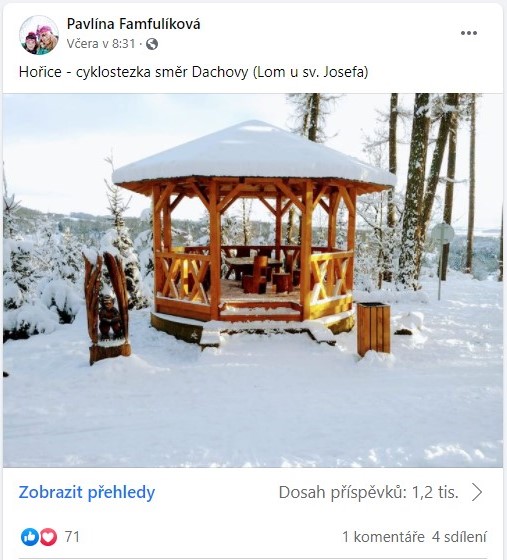The image size is (507, 560).
Task: View '1 komentáře' comments
Action: coord(383,536)
